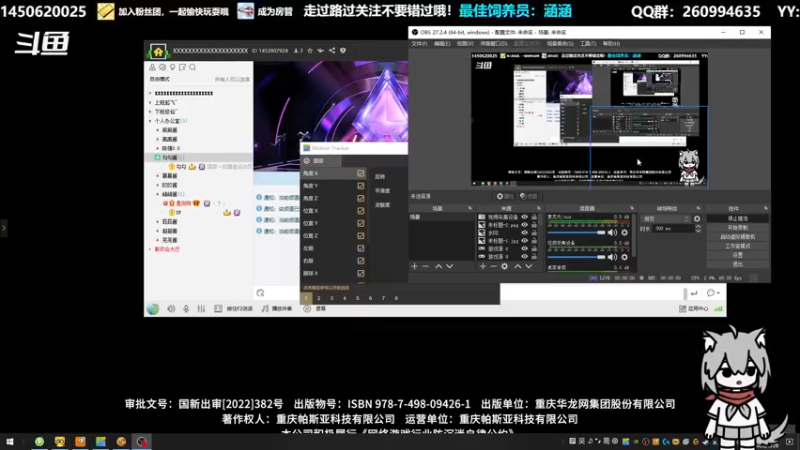This screenshot has height=450, width=800.
Task: Click the 设置 button in OBS controls
Action: [738, 255]
